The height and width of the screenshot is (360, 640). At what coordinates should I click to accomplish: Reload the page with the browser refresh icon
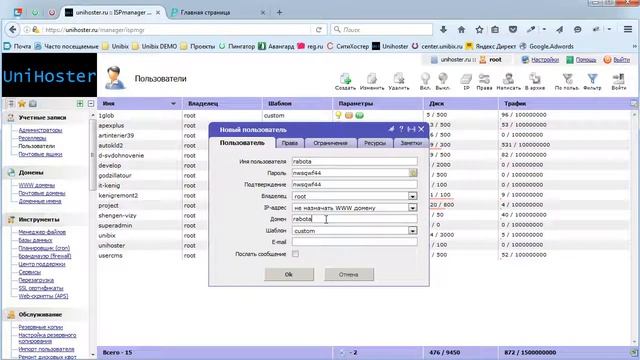click(x=318, y=29)
